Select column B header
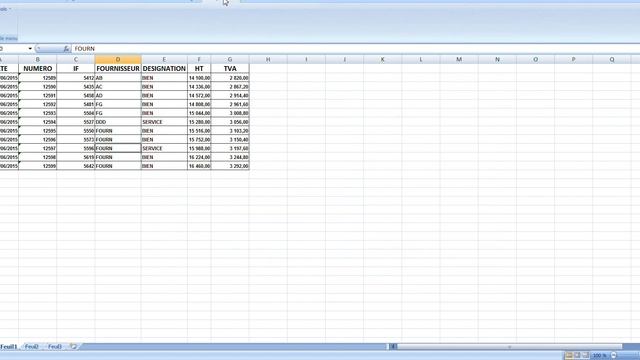 pyautogui.click(x=38, y=60)
